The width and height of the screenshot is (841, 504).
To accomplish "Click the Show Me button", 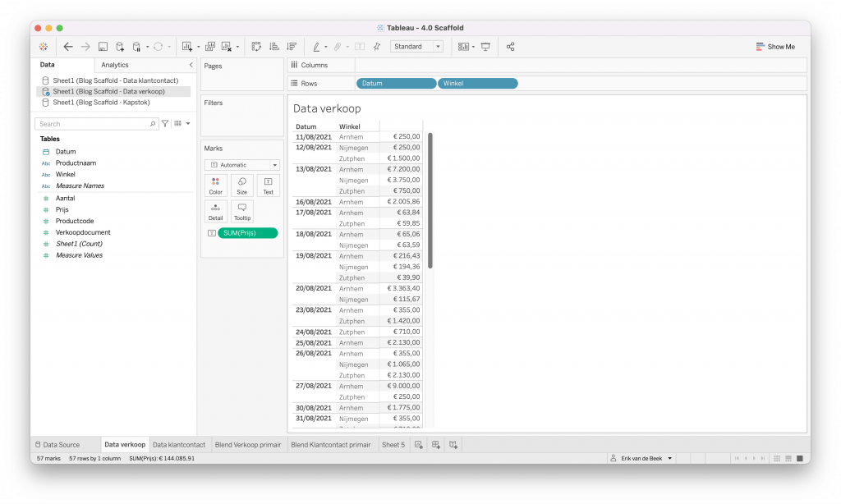I will [x=775, y=47].
